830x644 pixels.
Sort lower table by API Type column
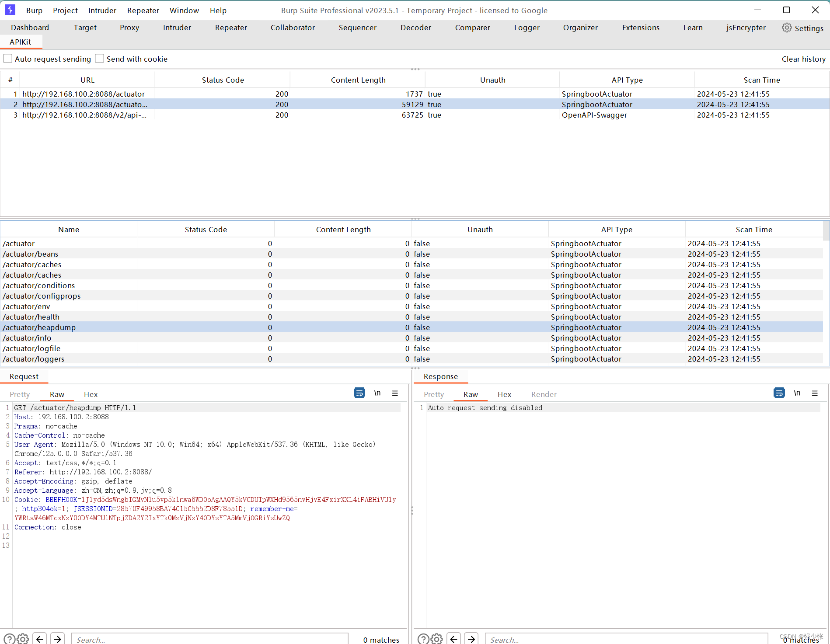point(617,230)
